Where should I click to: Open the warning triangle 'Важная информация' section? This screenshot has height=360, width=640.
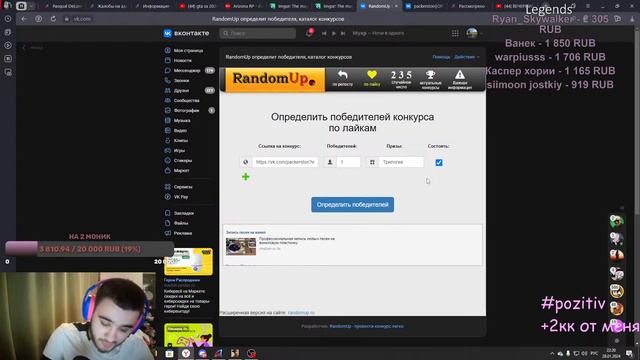[x=460, y=79]
